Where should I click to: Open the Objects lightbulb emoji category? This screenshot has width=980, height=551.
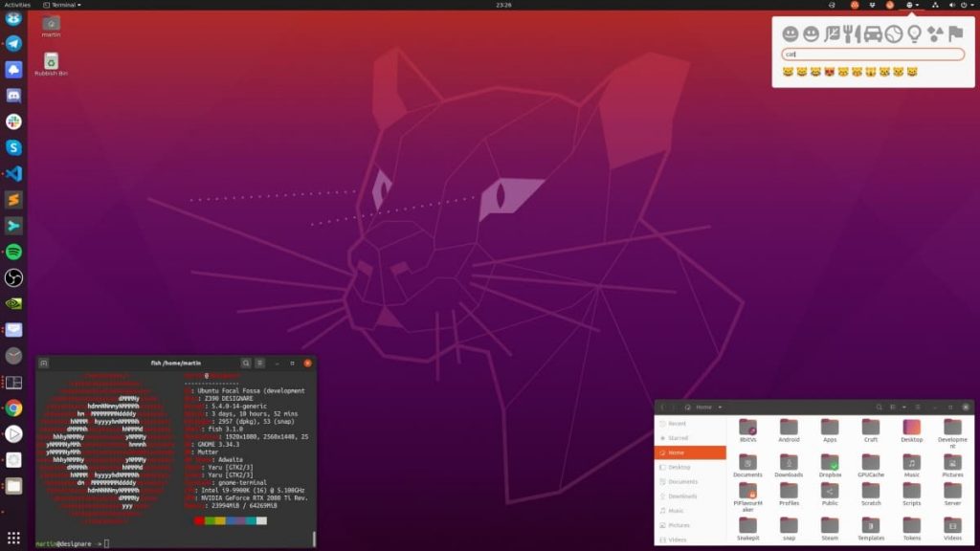pyautogui.click(x=914, y=33)
